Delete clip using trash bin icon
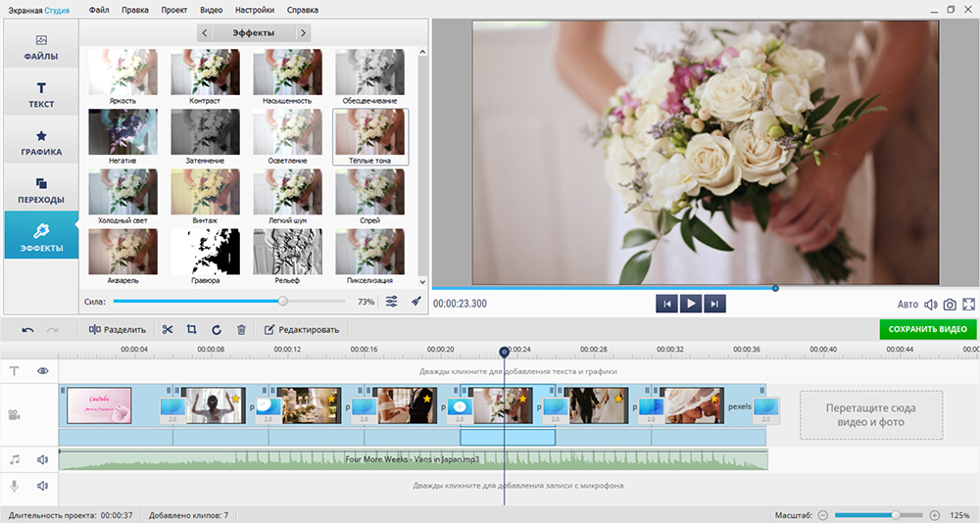The width and height of the screenshot is (980, 523). pyautogui.click(x=241, y=330)
